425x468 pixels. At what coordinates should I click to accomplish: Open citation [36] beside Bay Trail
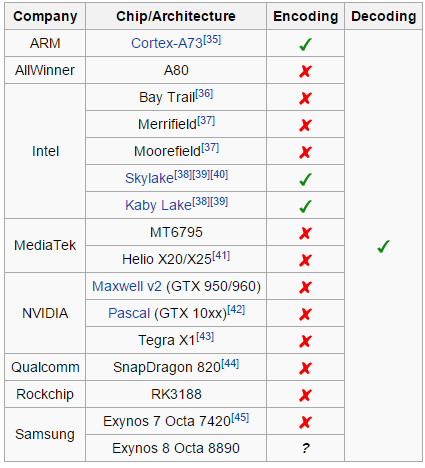click(204, 94)
